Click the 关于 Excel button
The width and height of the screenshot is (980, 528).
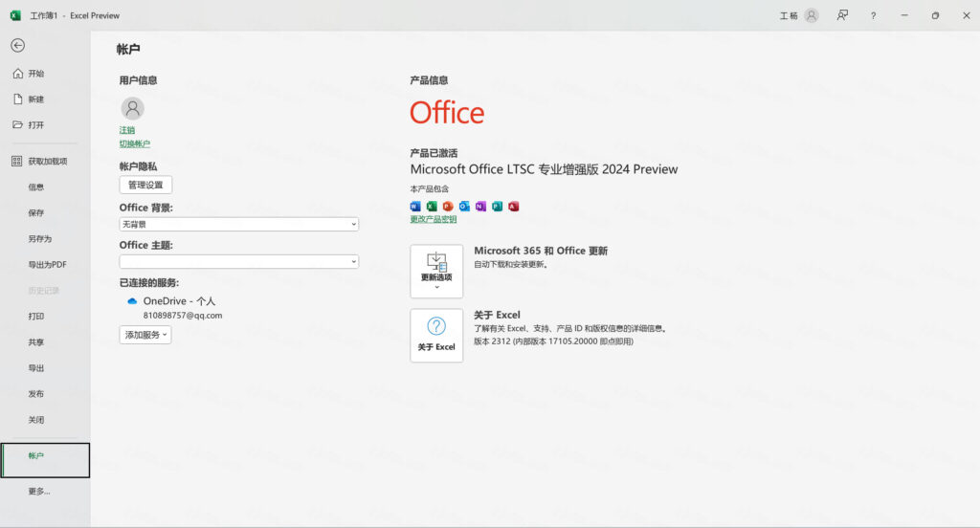tap(436, 336)
